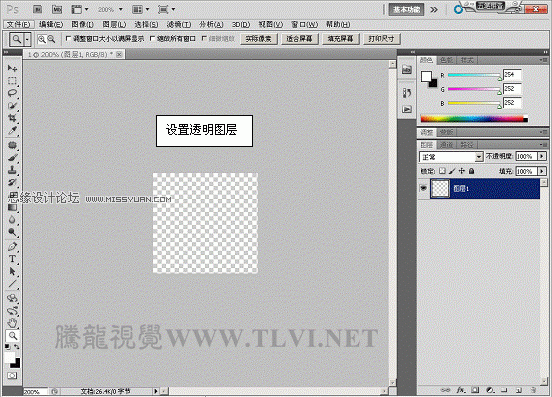This screenshot has height=397, width=552.
Task: Open collapsed History panel icon
Action: tap(407, 93)
